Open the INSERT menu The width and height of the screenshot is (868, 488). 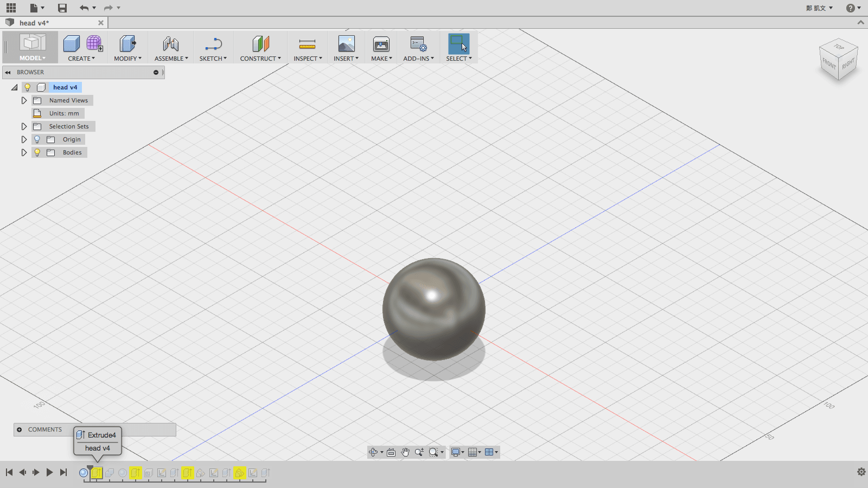pos(346,59)
